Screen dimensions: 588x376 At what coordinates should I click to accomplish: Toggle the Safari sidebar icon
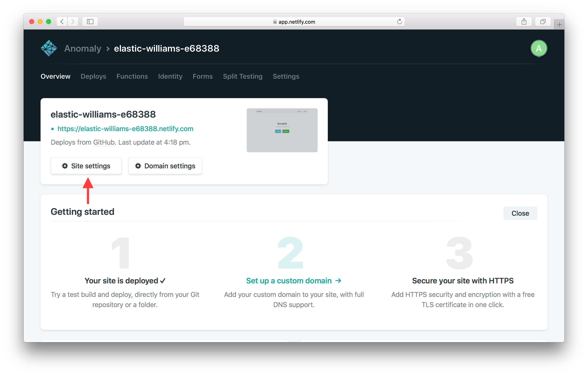pos(90,22)
